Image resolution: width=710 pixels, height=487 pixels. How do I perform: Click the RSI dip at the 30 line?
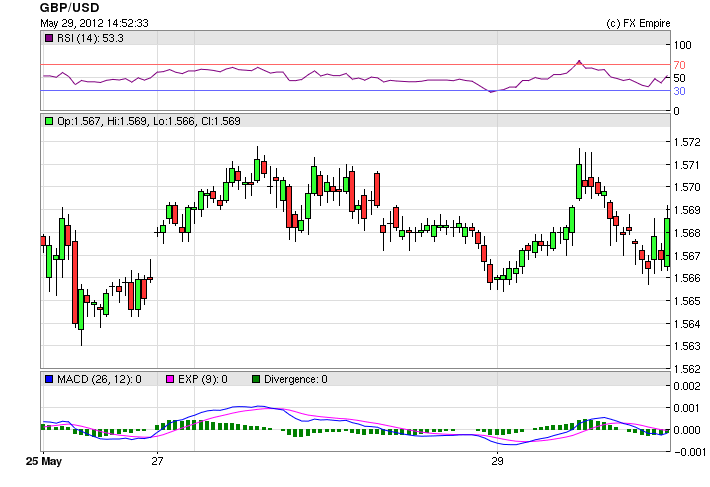tap(491, 91)
